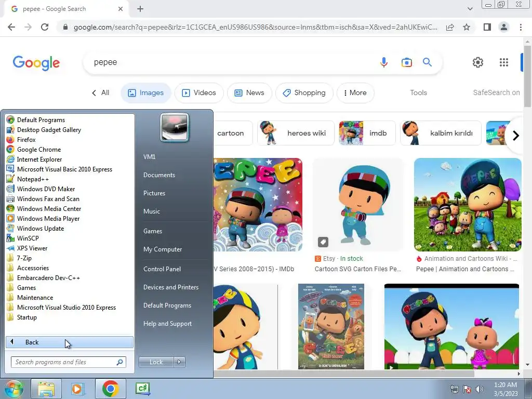Open Games in the Start menu right pane
532x399 pixels.
pos(153,231)
